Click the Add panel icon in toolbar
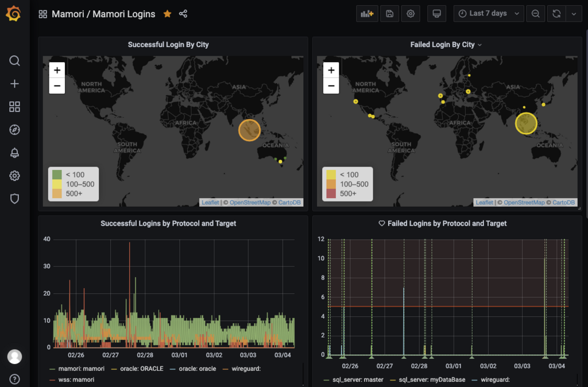588x387 pixels. [367, 14]
